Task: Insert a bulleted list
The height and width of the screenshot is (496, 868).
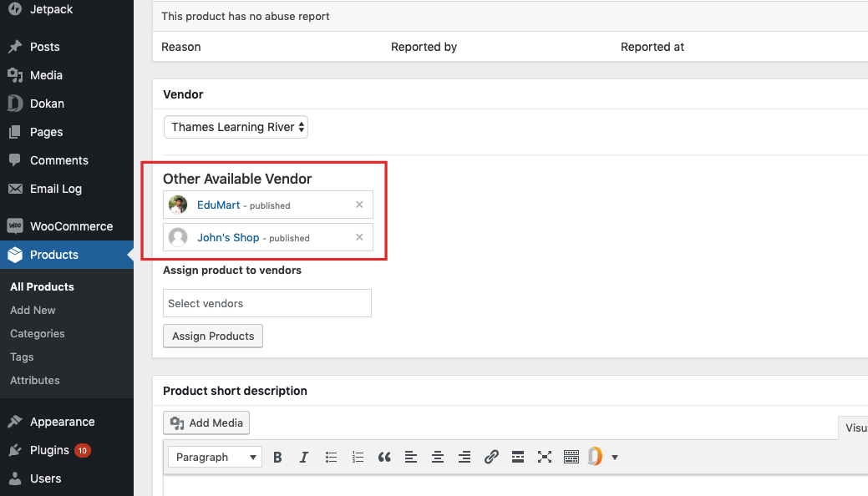Action: click(x=331, y=458)
